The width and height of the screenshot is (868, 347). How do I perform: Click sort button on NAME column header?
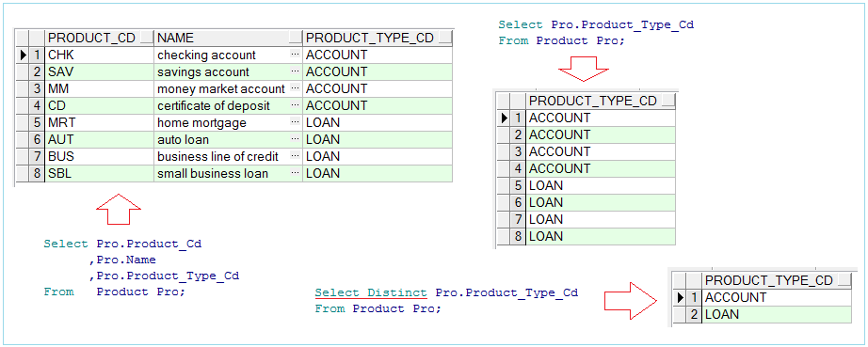coord(295,38)
